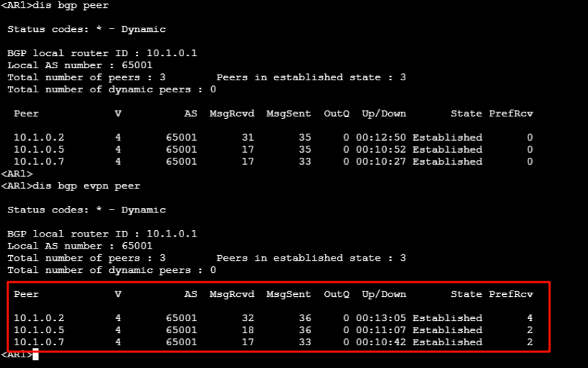
Task: Click peer 10.1.0.7 in the first BGP table
Action: click(39, 161)
